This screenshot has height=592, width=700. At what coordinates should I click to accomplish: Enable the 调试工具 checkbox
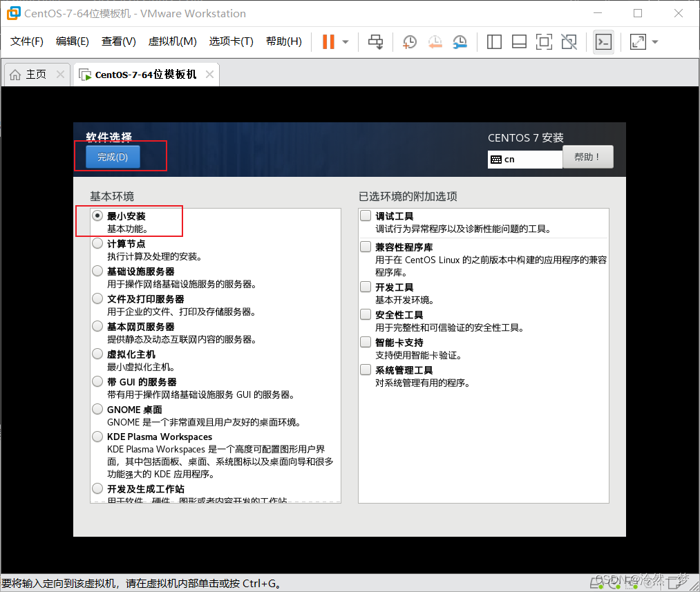pos(366,216)
